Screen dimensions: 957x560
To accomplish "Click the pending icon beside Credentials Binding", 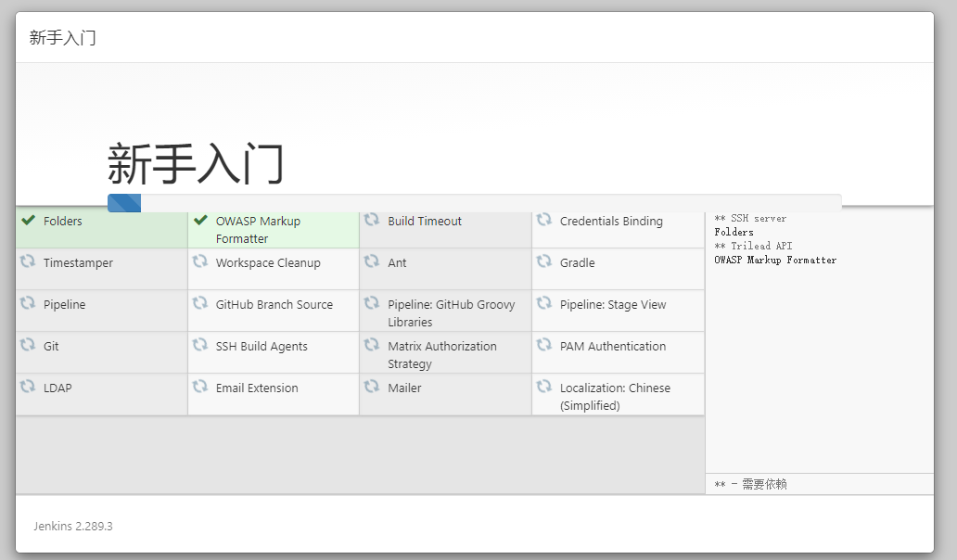I will (543, 219).
